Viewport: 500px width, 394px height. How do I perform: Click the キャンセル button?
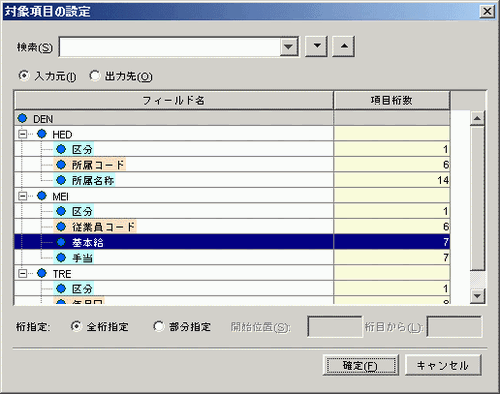[x=443, y=365]
